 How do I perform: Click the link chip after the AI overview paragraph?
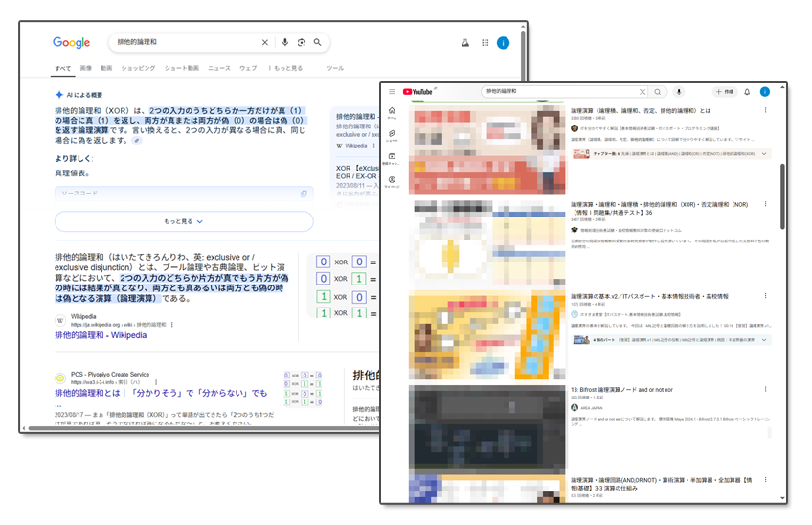pyautogui.click(x=137, y=141)
